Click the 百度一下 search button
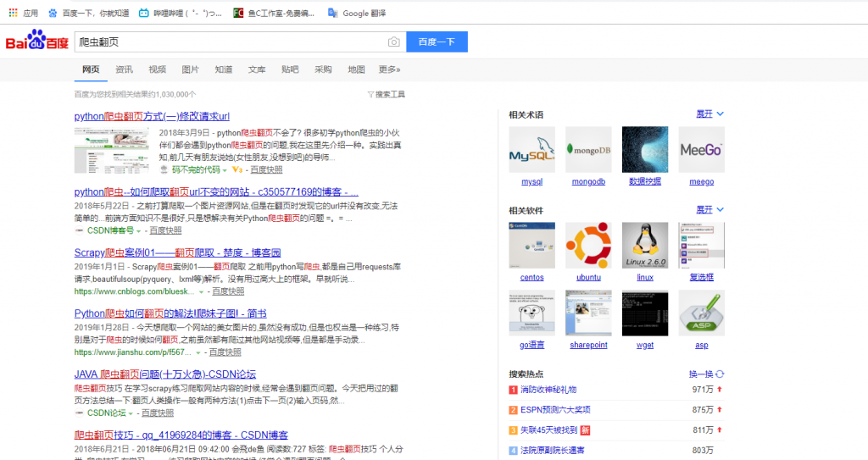 (437, 42)
